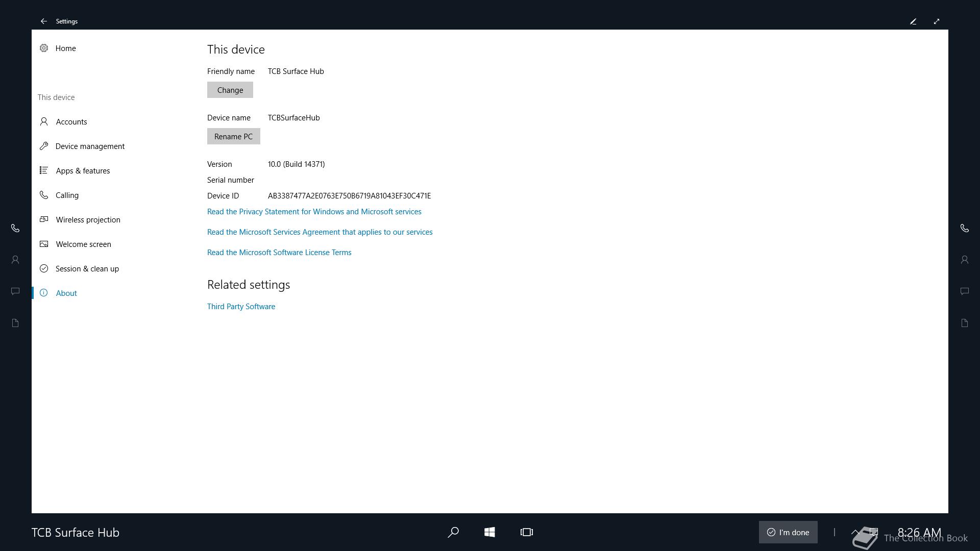The height and width of the screenshot is (551, 980).
Task: Click the Home gear icon
Action: (x=44, y=48)
